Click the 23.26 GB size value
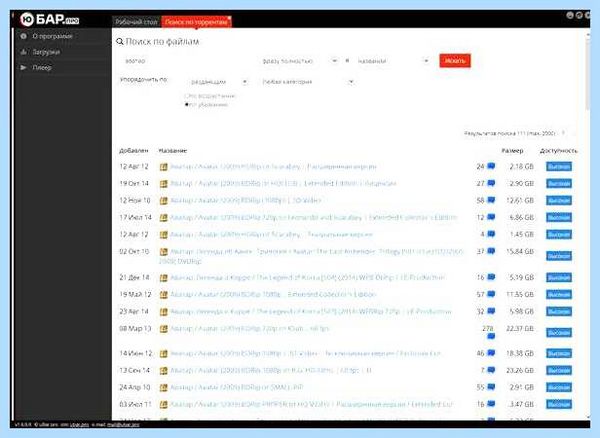 520,371
